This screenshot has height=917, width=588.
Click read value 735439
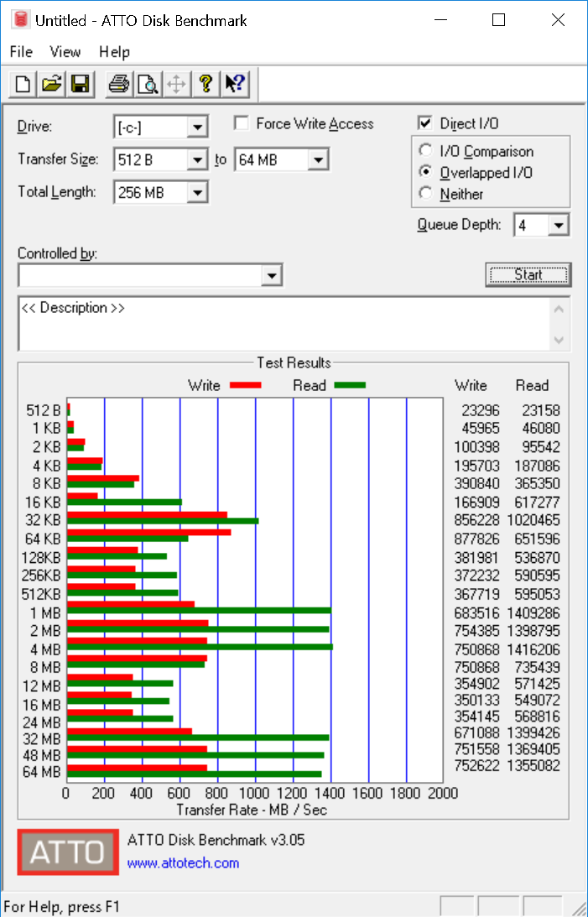click(x=537, y=667)
